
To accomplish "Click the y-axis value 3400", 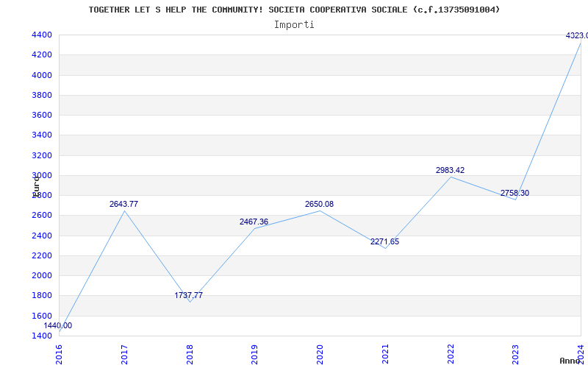I will pos(42,135).
